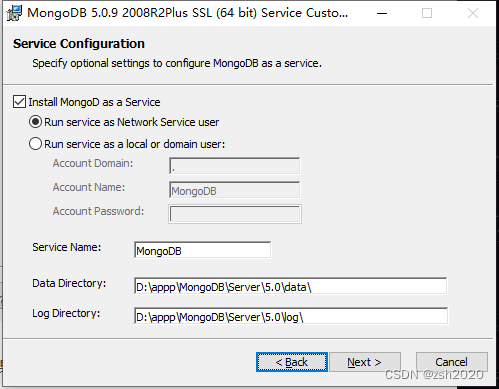499x389 pixels.
Task: Click the MongoDB installer icon in title bar
Action: click(x=14, y=13)
